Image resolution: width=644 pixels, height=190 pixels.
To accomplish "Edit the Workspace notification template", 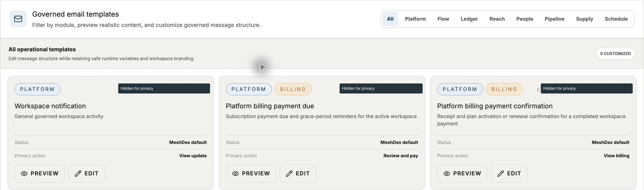I will point(87,174).
